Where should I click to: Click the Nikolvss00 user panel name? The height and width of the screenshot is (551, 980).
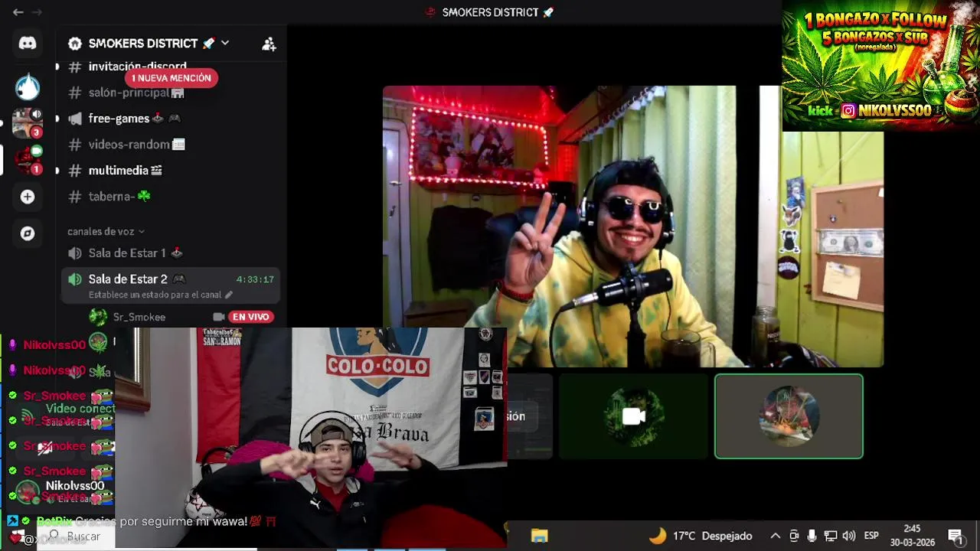pos(75,486)
